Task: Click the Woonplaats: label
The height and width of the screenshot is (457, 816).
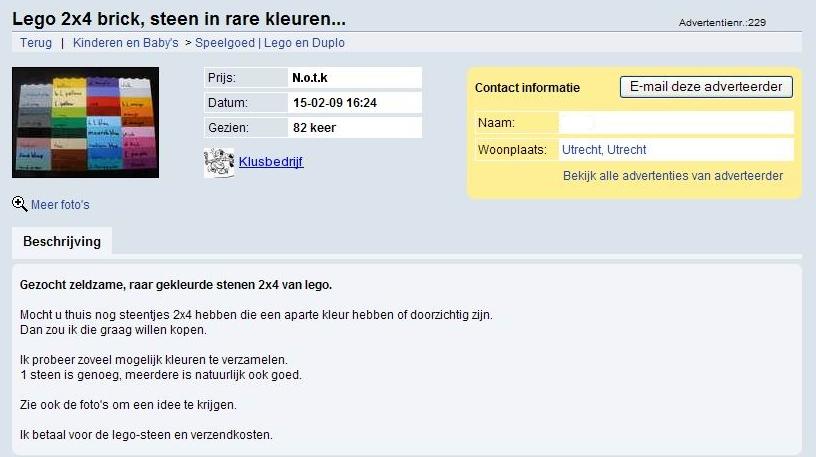Action: 512,150
